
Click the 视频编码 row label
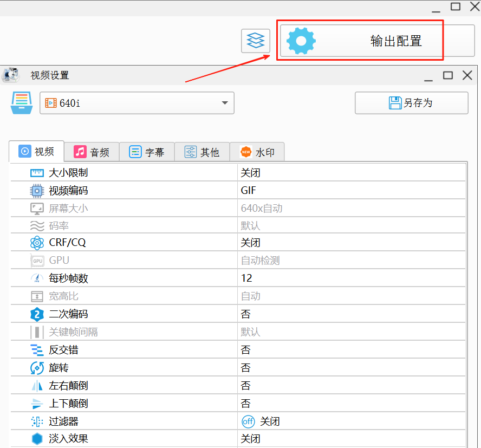click(x=68, y=191)
